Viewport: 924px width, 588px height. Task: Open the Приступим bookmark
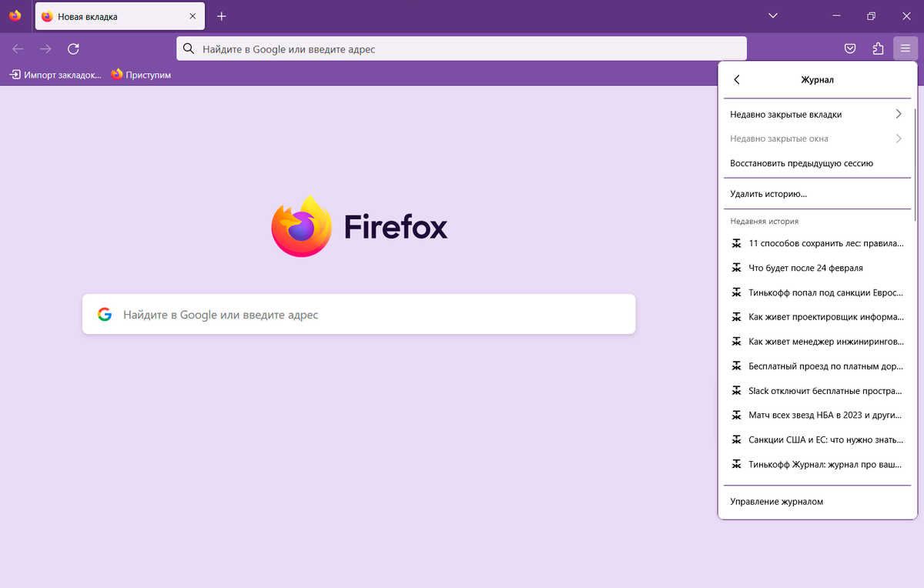(x=141, y=75)
